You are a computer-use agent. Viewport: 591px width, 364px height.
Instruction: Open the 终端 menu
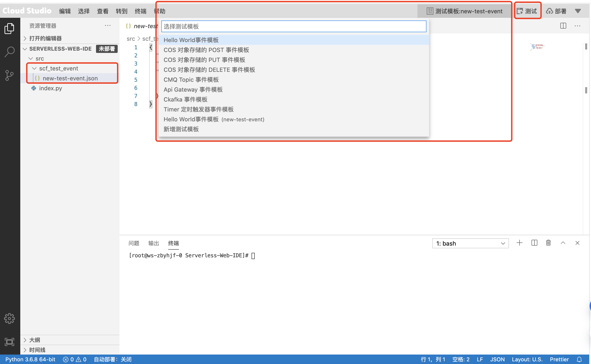coord(140,11)
